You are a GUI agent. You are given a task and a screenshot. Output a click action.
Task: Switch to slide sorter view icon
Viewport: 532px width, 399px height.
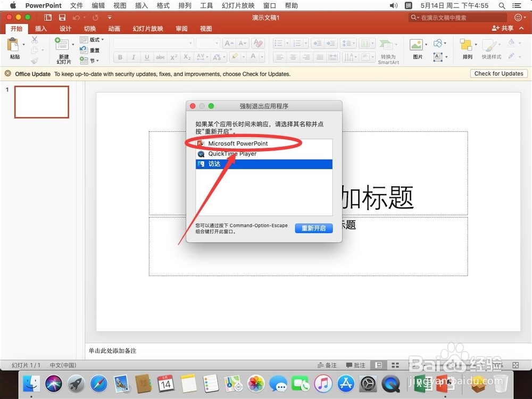point(395,365)
